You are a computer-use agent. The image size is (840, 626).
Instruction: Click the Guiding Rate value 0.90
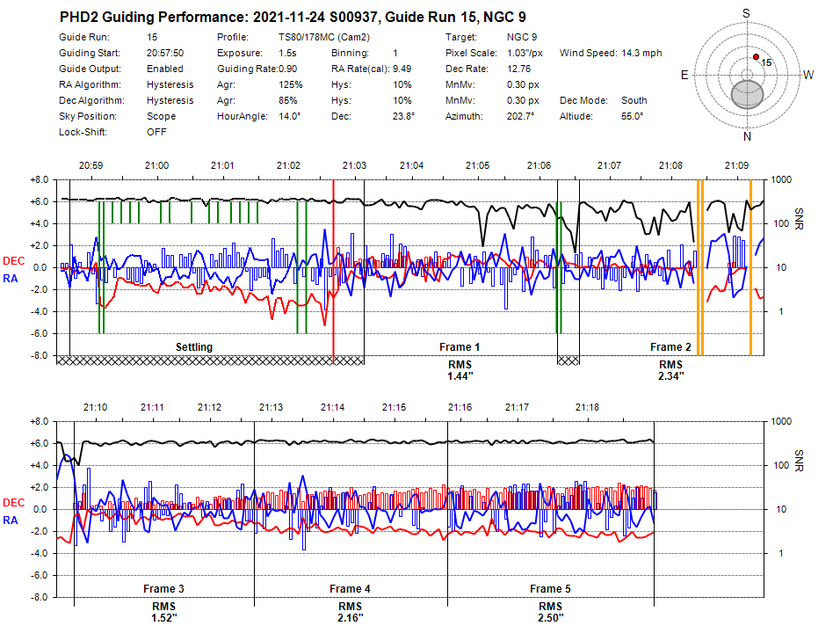[287, 69]
